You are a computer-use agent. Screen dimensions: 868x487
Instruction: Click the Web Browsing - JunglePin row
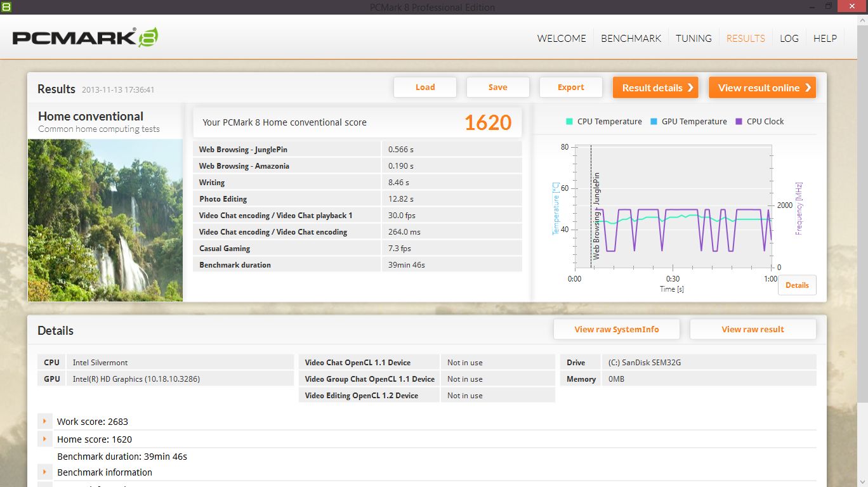(357, 150)
